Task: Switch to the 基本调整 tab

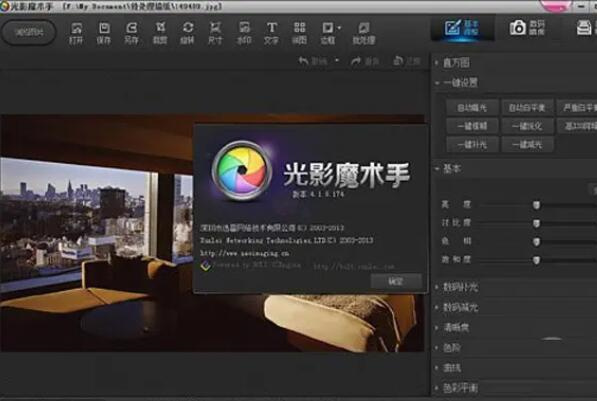Action: 462,28
